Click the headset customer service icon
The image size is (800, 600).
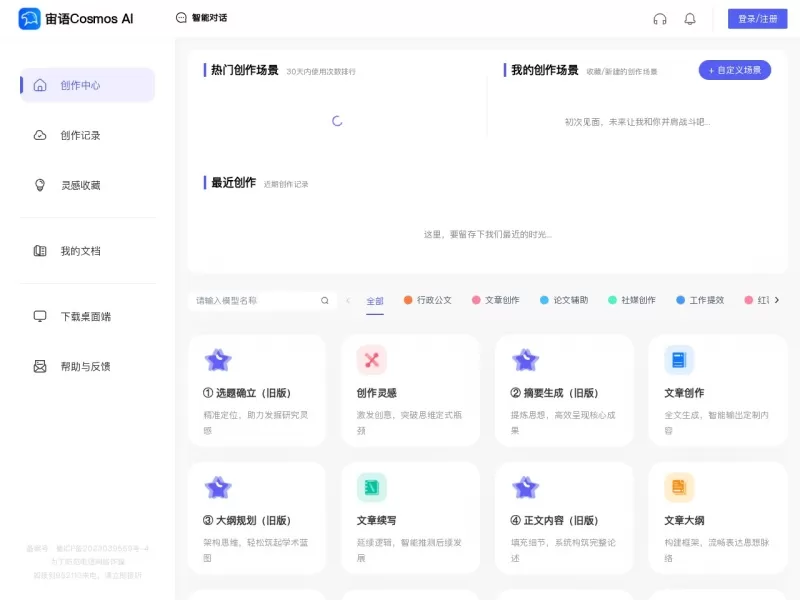[x=660, y=17]
